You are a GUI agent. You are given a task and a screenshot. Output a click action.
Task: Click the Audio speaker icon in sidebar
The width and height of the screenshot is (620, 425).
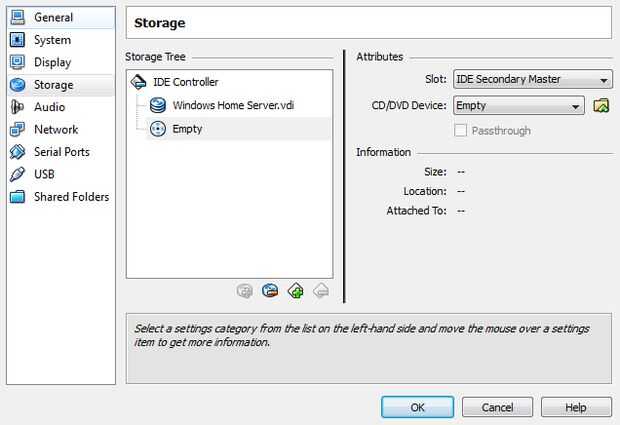[17, 107]
